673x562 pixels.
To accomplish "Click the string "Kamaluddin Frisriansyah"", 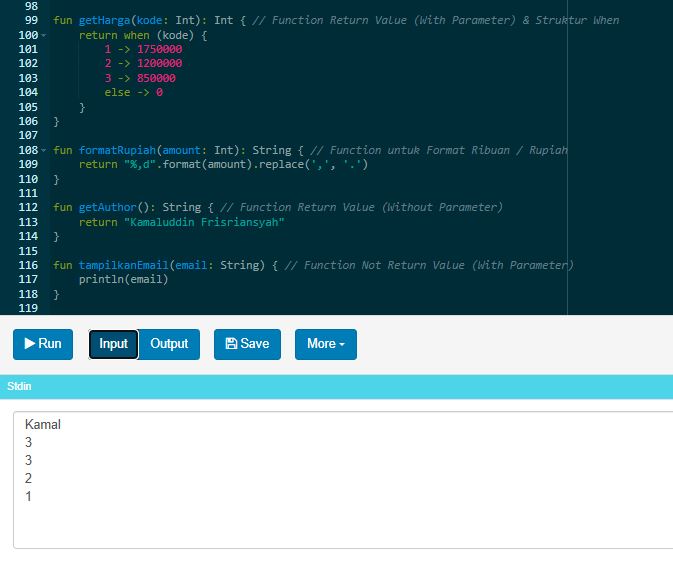I will pyautogui.click(x=204, y=222).
